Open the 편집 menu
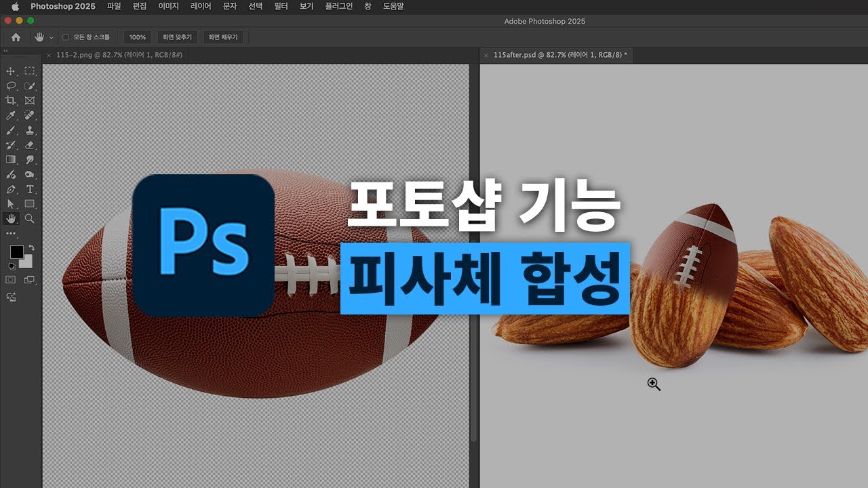Screen dimensions: 868x488 (140, 6)
